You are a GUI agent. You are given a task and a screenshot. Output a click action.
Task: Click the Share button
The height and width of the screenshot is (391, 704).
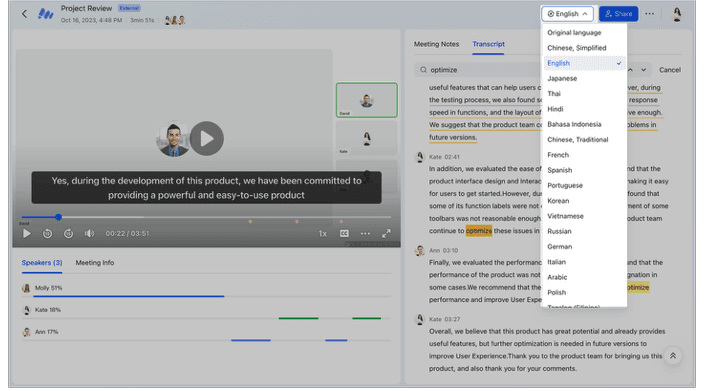click(619, 14)
